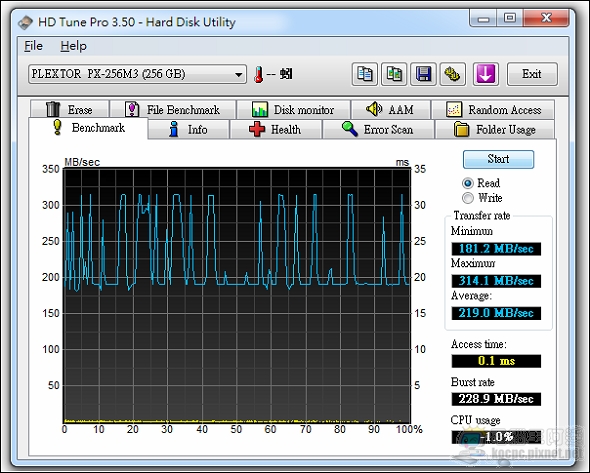Screen dimensions: 590x473
Task: Open the File menu
Action: click(x=33, y=46)
